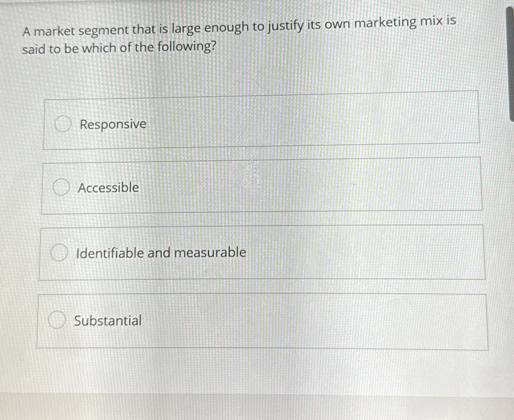The image size is (514, 420).
Task: Click the Responsive option label text
Action: coord(112,124)
